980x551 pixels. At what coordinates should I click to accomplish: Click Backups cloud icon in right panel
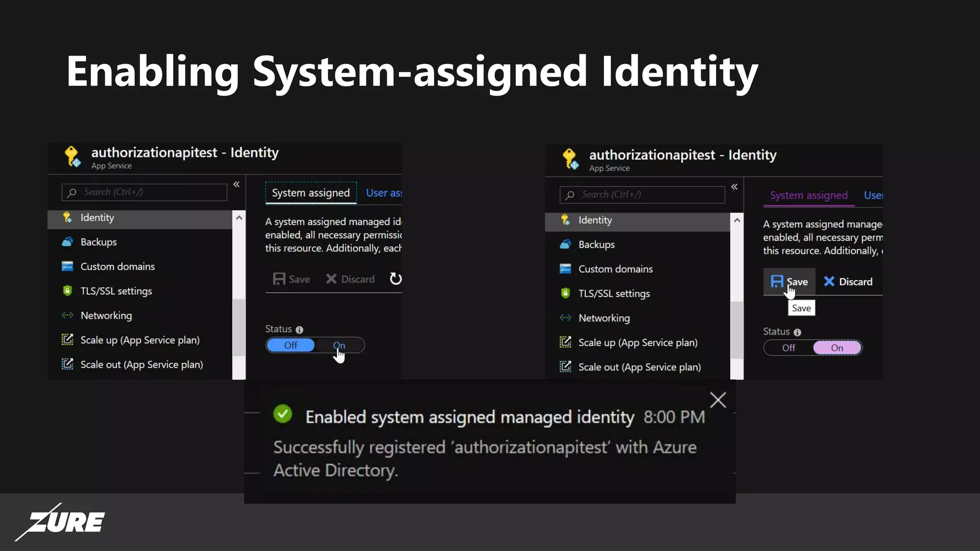tap(565, 244)
